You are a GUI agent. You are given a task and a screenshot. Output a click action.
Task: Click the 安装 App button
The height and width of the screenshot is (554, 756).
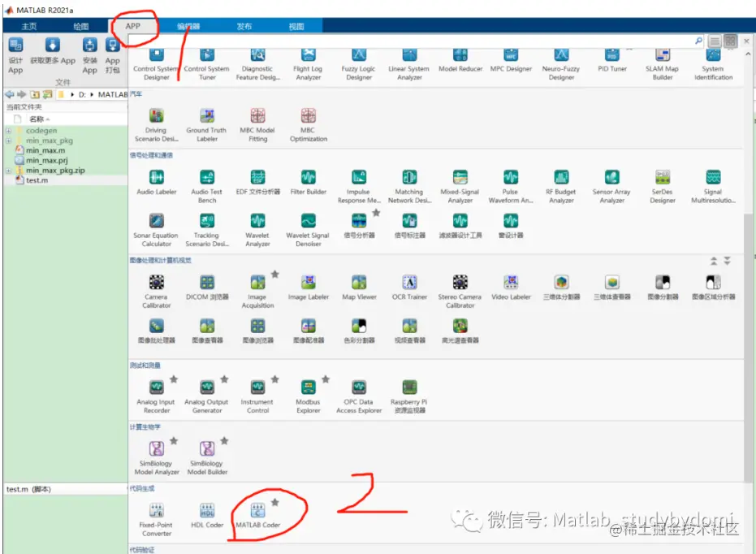89,56
